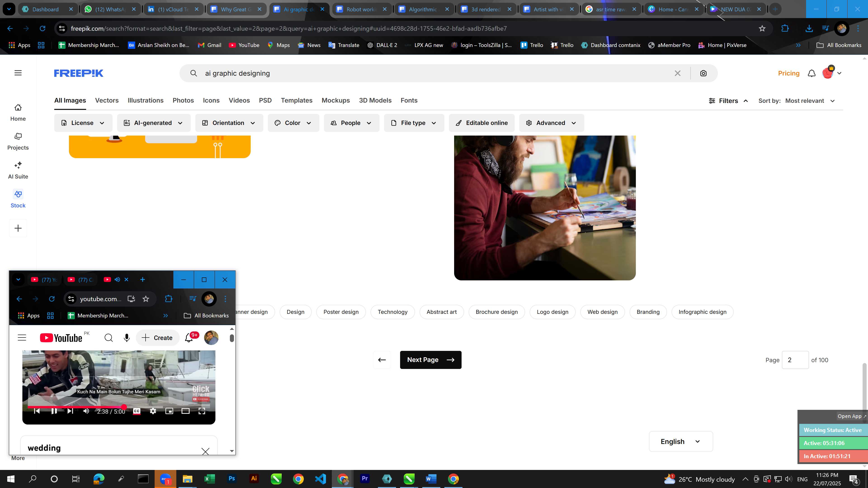The width and height of the screenshot is (868, 488).
Task: Click Freepik search input field
Action: (435, 73)
